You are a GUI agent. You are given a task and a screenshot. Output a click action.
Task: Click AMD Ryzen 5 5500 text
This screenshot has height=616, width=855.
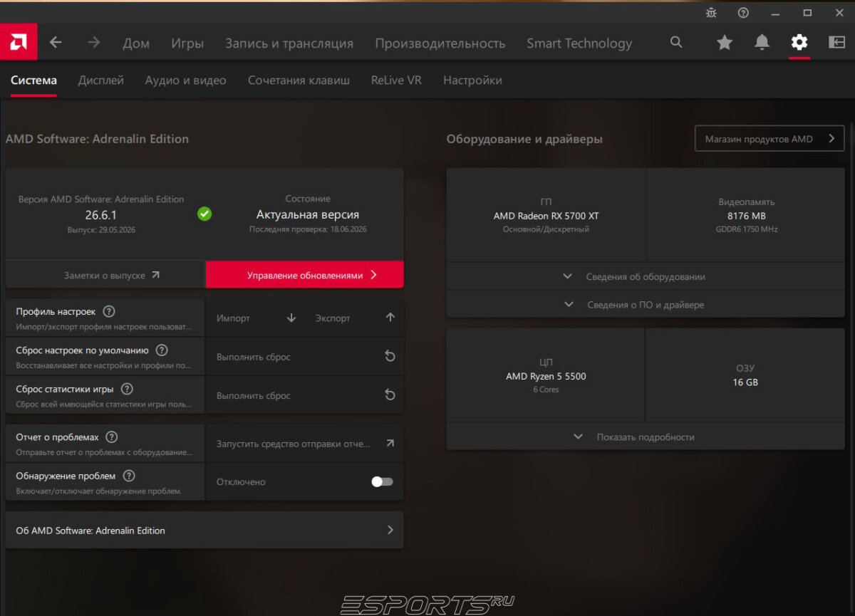[546, 376]
